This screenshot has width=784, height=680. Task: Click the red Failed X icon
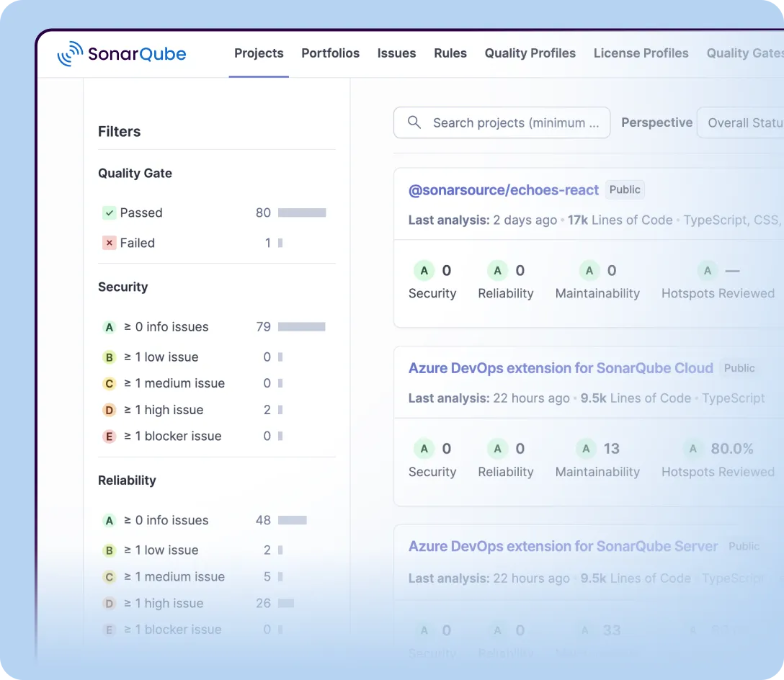coord(109,243)
